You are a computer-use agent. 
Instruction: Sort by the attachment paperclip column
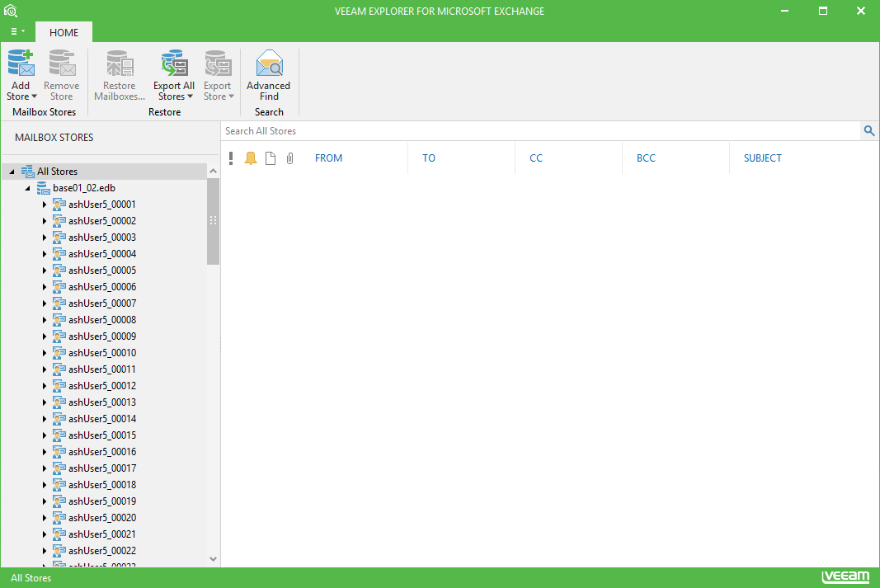289,158
